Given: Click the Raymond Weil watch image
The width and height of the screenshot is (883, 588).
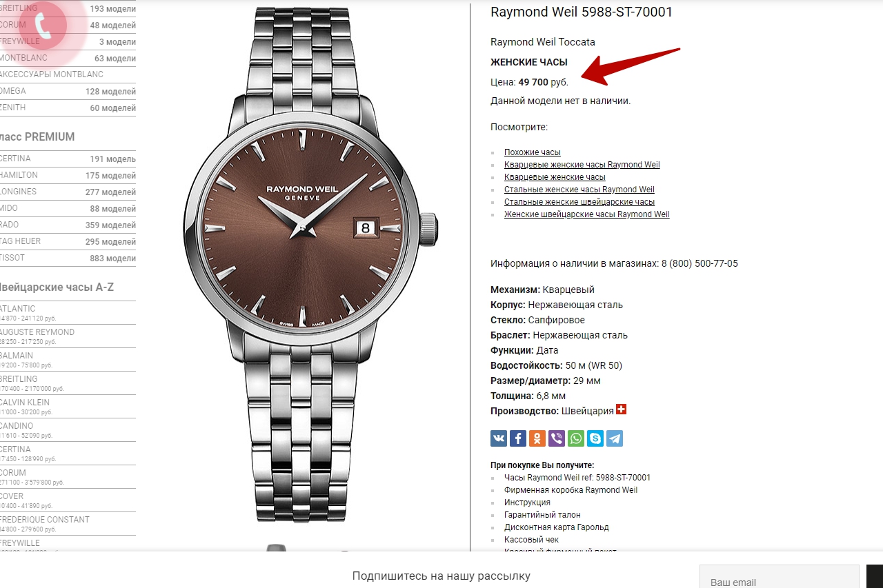Looking at the screenshot, I should (x=310, y=264).
